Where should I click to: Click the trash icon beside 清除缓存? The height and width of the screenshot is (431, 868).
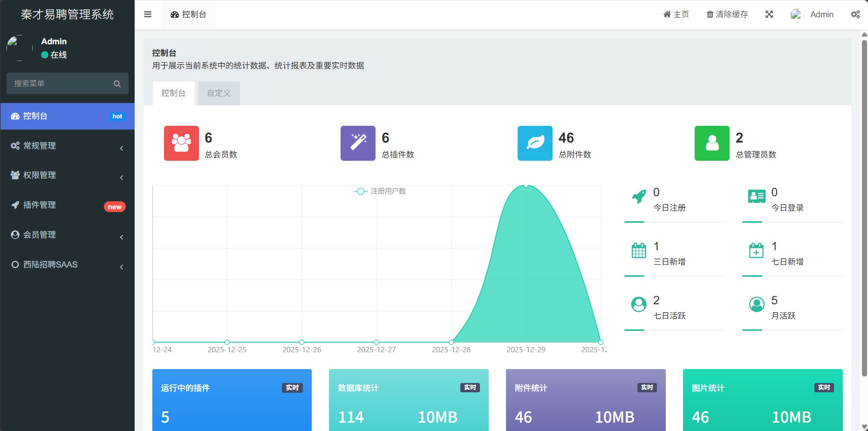[x=710, y=14]
